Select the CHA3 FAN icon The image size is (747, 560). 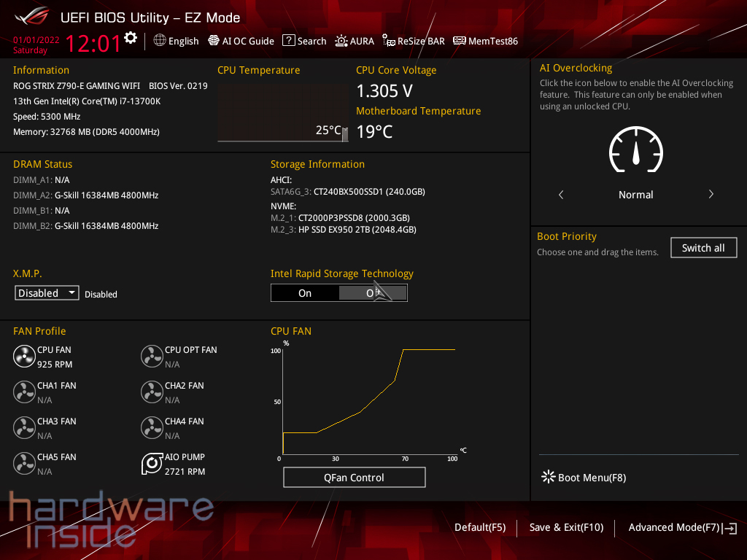click(24, 427)
